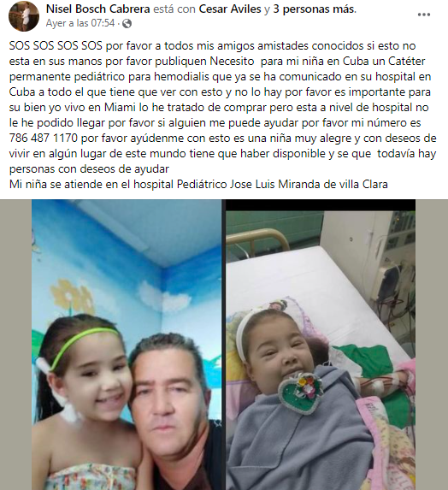The height and width of the screenshot is (490, 448).
Task: Click the heart-shaped ornament on blanket
Action: [x=299, y=393]
